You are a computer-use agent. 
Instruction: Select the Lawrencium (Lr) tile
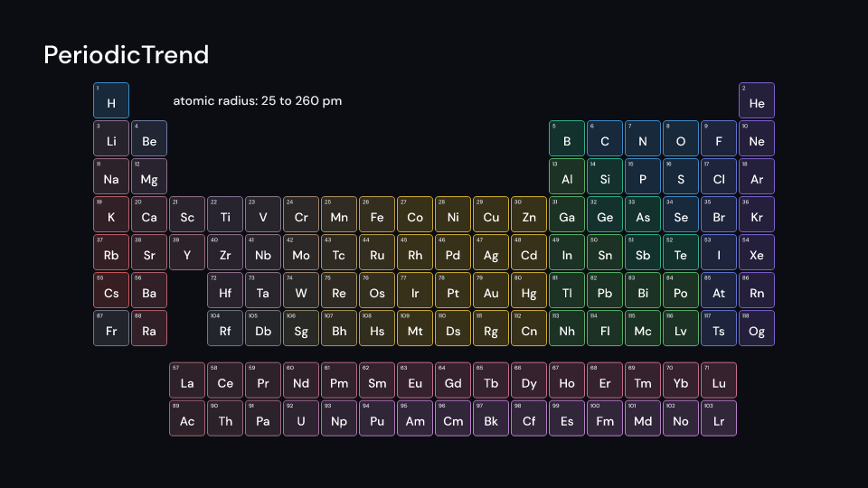pos(719,418)
